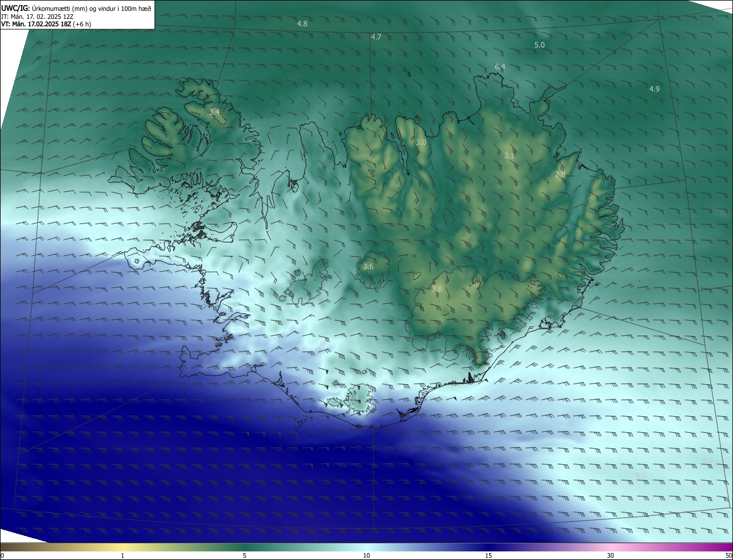Click the colorbar tick label 50
Image resolution: width=733 pixels, height=560 pixels.
click(728, 555)
